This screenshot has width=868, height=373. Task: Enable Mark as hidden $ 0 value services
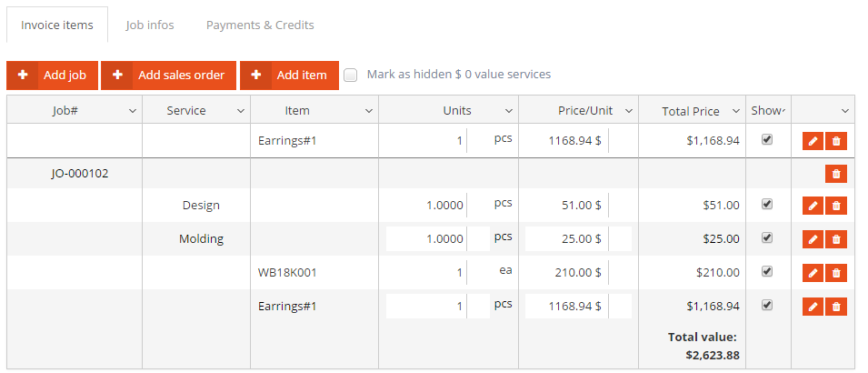[x=351, y=76]
